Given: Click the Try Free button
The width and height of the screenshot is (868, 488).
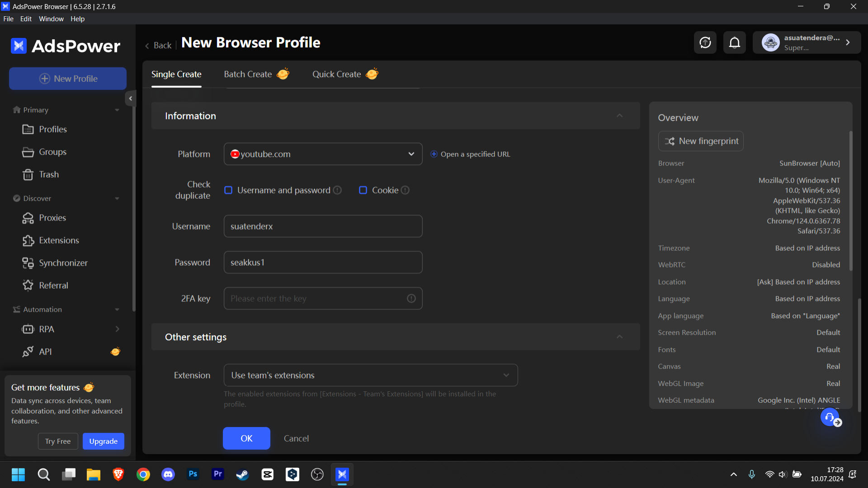Looking at the screenshot, I should click(x=58, y=441).
